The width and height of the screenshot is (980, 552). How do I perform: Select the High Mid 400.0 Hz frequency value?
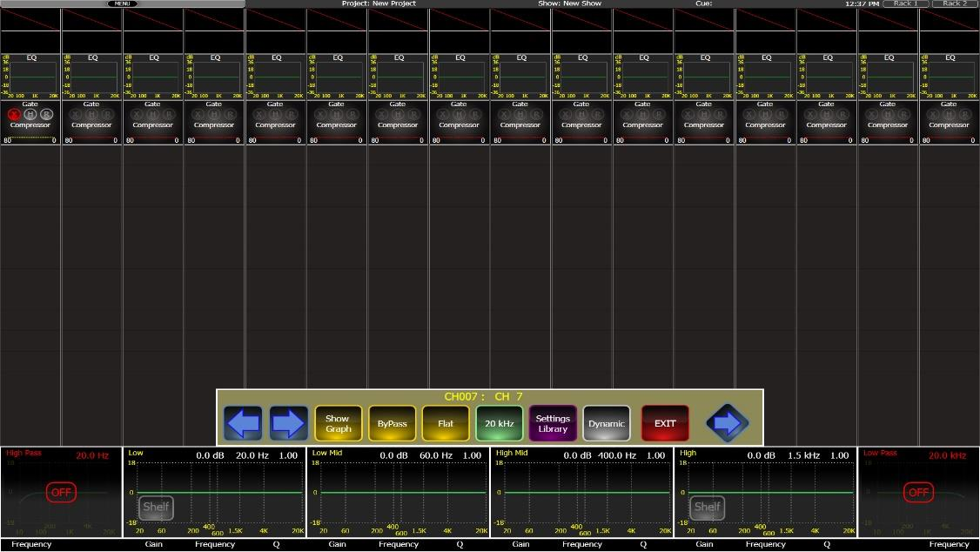pyautogui.click(x=617, y=455)
